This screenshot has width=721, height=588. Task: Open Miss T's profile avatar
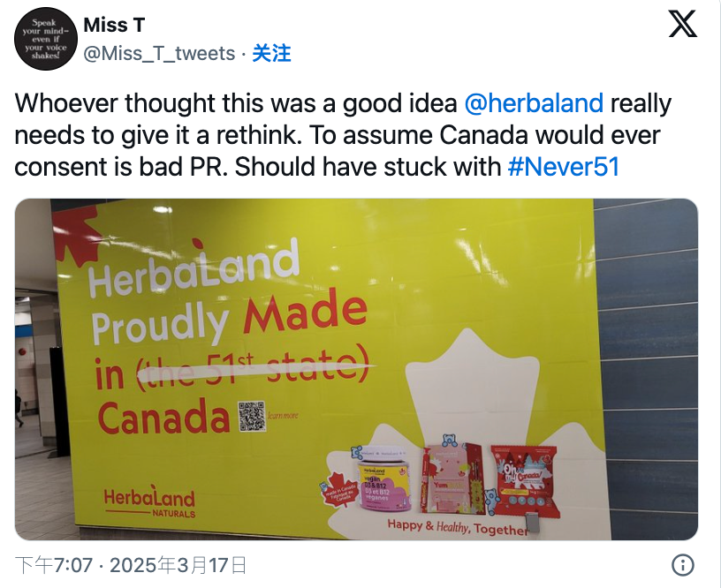click(46, 39)
